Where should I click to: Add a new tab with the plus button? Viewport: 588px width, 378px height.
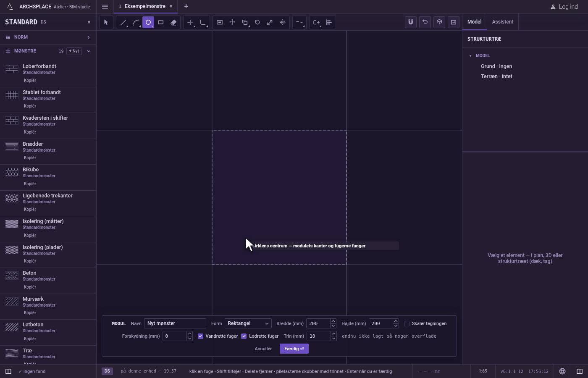point(186,6)
